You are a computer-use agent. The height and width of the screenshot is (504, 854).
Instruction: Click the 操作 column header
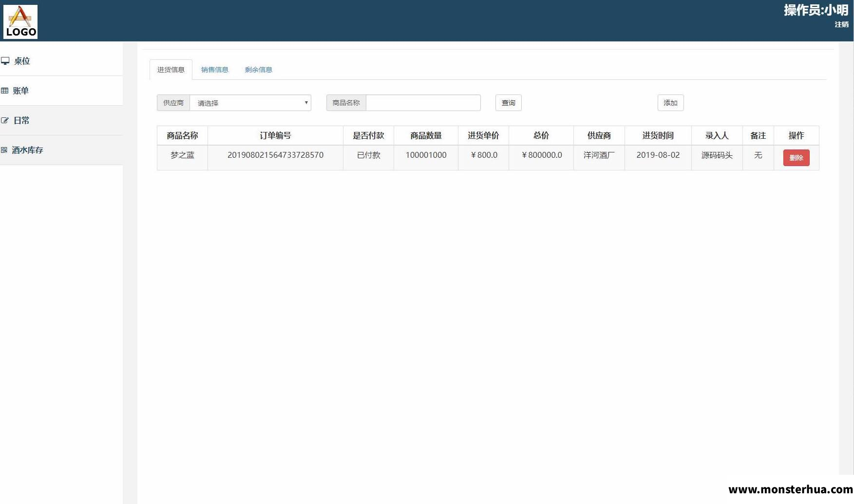click(797, 135)
